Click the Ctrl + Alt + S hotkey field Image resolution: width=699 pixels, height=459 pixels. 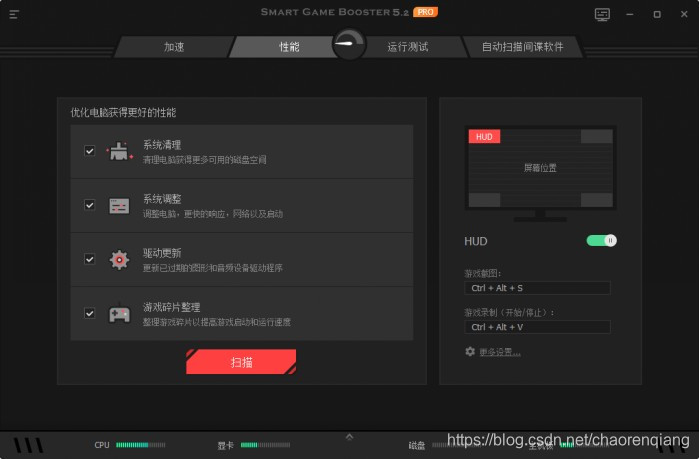pyautogui.click(x=537, y=288)
